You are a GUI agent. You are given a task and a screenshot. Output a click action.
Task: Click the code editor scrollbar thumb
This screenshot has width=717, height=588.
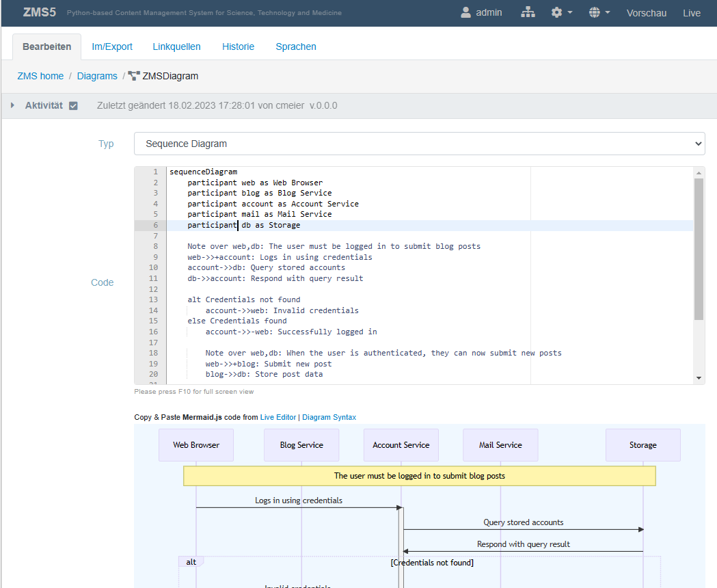pos(699,250)
